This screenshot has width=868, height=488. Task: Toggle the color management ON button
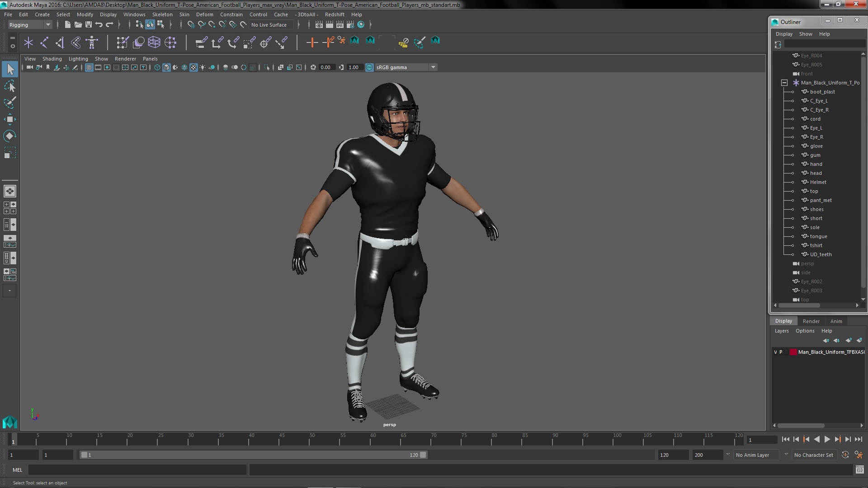[x=369, y=67]
